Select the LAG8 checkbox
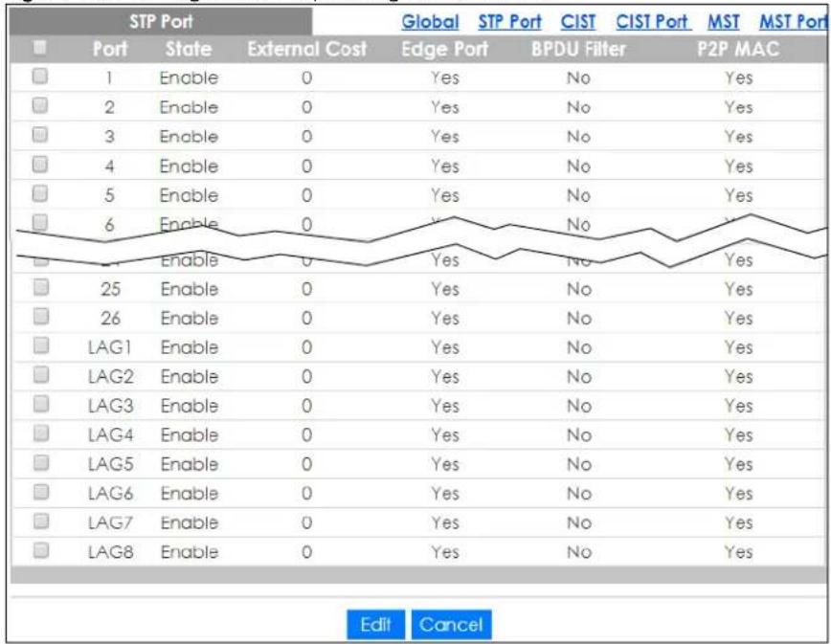This screenshot has width=831, height=644. click(41, 550)
